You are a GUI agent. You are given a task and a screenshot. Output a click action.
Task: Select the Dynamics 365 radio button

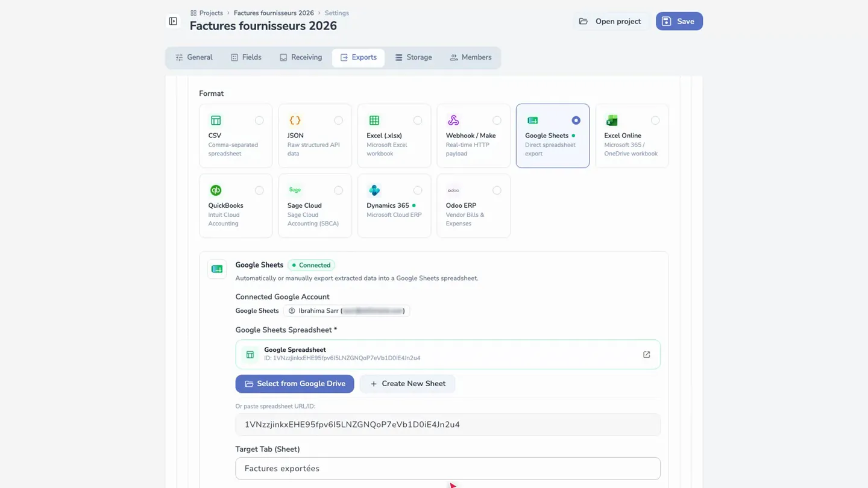tap(418, 190)
